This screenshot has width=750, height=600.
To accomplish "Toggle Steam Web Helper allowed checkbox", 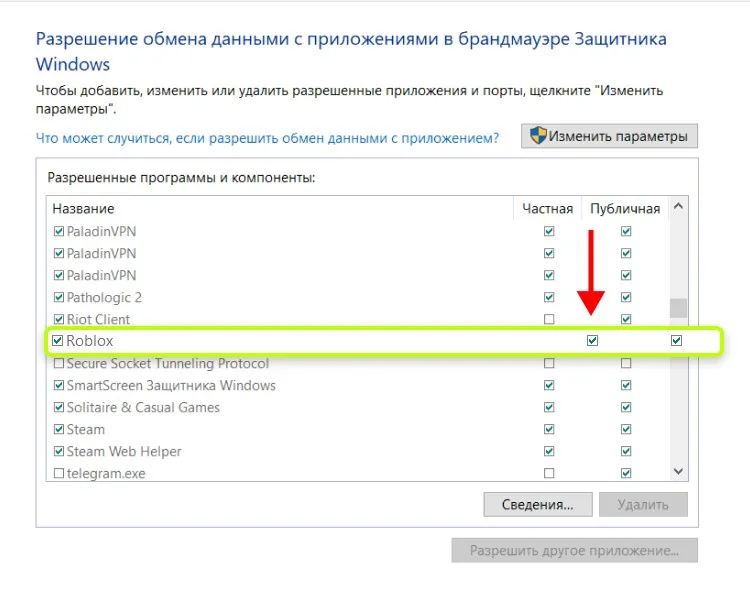I will (x=59, y=451).
